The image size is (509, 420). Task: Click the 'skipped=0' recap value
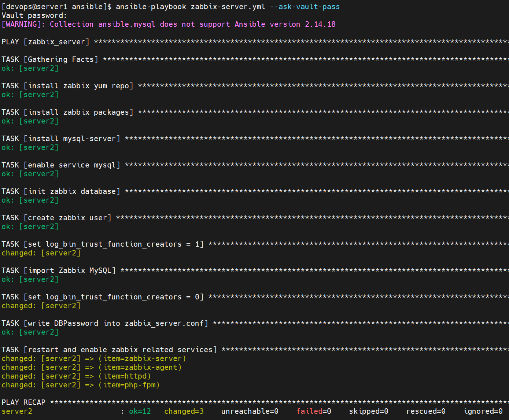[369, 411]
